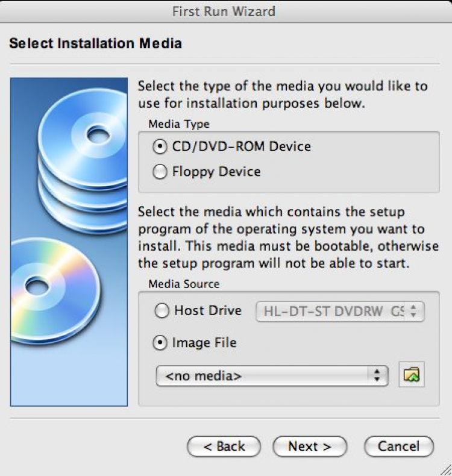Click the Media Source group label
This screenshot has width=452, height=476.
(x=184, y=283)
